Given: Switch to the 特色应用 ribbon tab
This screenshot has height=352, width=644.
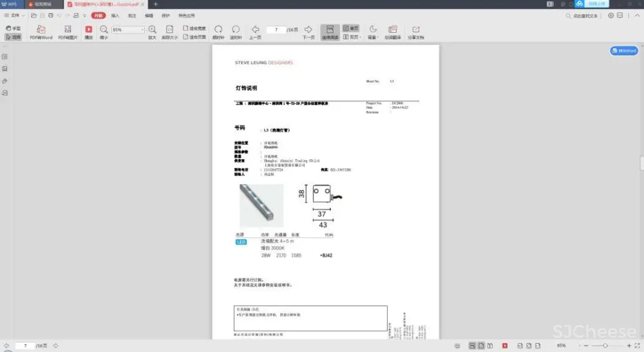Looking at the screenshot, I should click(187, 15).
